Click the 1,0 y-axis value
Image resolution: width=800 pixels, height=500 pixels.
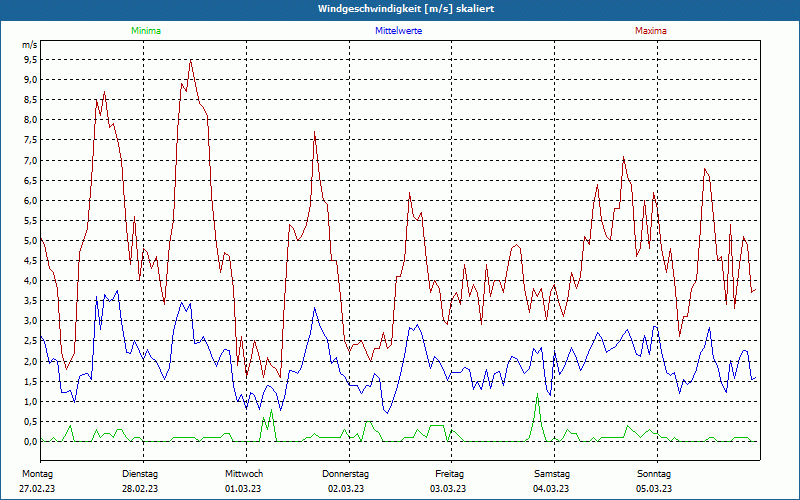(x=31, y=402)
